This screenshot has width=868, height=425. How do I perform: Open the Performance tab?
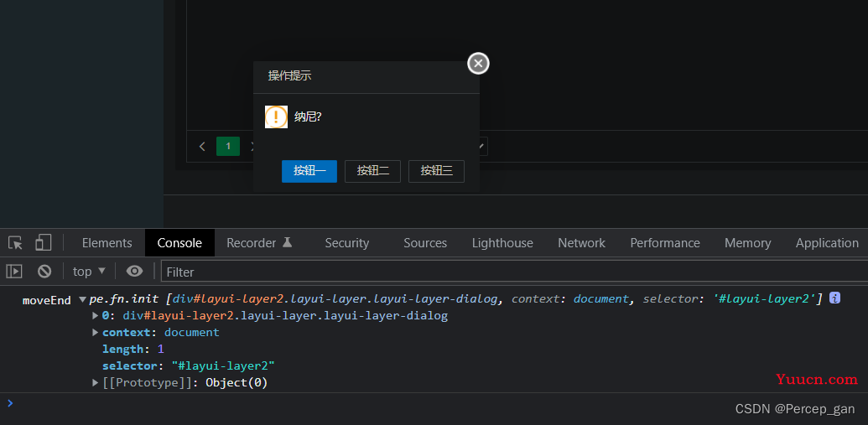[665, 243]
